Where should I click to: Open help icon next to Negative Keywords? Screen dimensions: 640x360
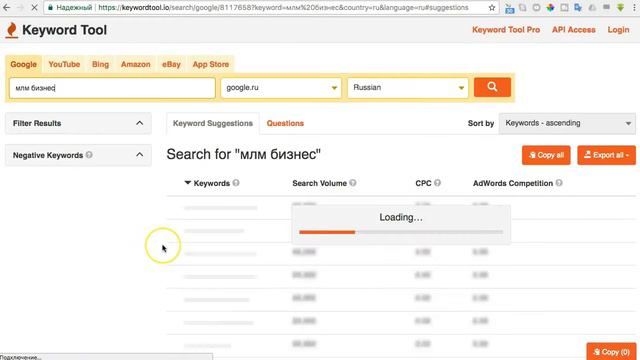tap(89, 155)
